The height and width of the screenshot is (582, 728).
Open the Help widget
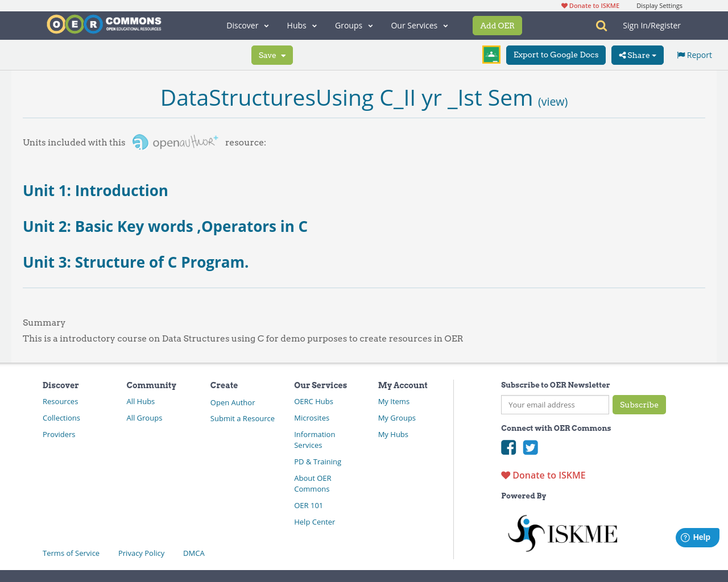pyautogui.click(x=697, y=537)
